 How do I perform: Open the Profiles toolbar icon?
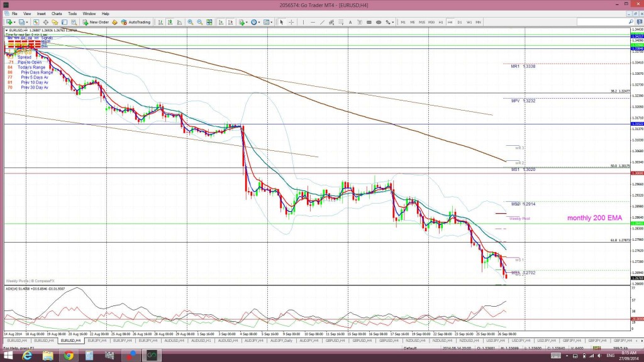coord(21,22)
